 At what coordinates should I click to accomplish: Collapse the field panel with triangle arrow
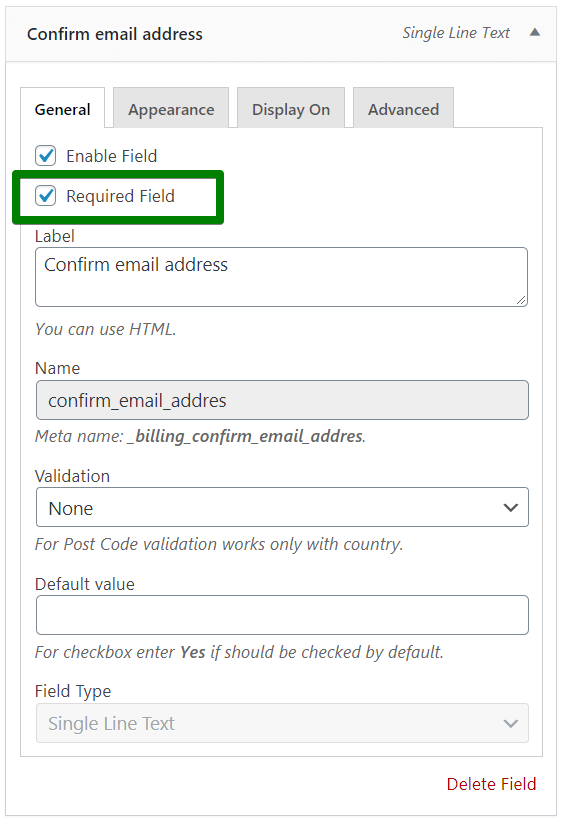click(x=534, y=32)
